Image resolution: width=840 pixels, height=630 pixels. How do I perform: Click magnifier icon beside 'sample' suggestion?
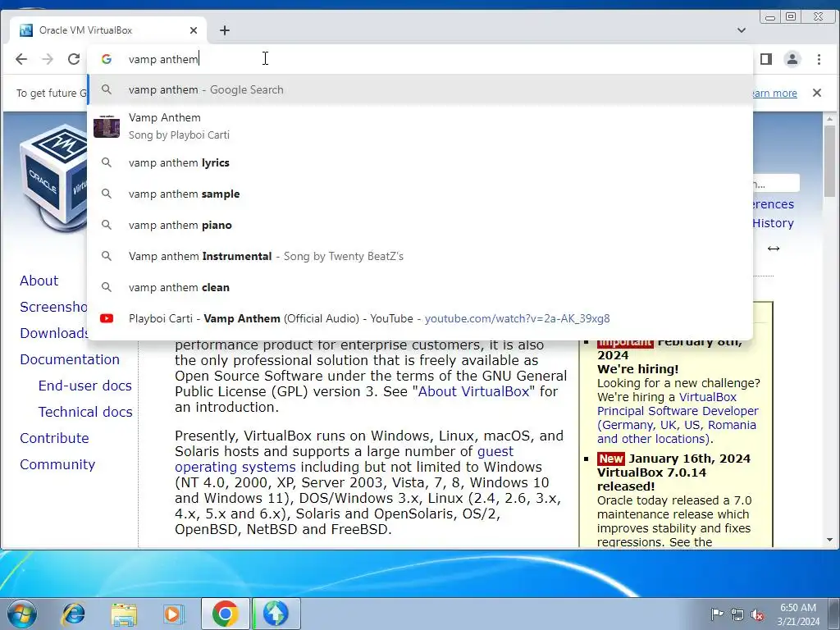(107, 194)
